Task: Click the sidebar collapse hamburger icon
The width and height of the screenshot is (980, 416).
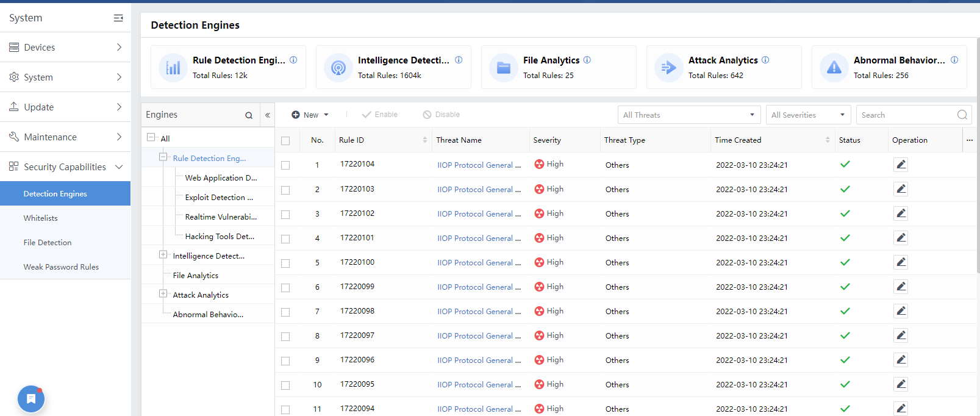Action: point(118,18)
